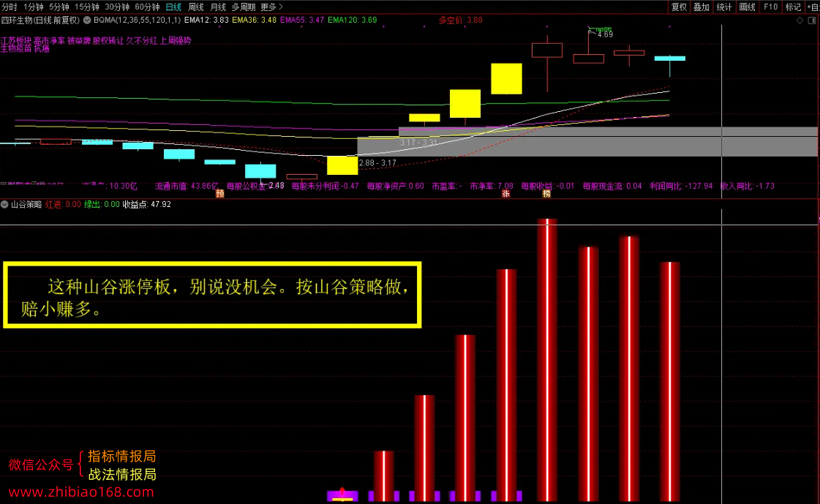820x504 pixels.
Task: Click the diamond icon at chart corner
Action: 800,20
